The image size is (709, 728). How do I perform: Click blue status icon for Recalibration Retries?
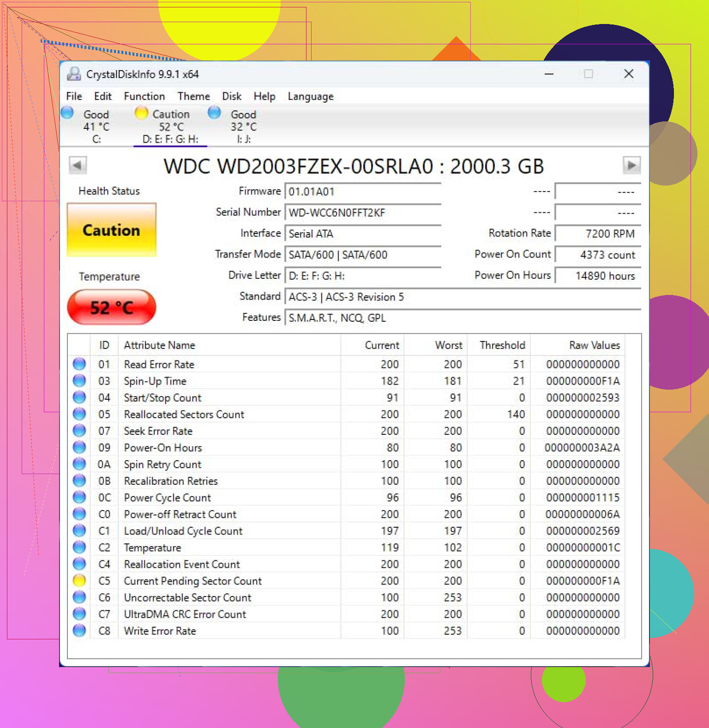click(79, 480)
